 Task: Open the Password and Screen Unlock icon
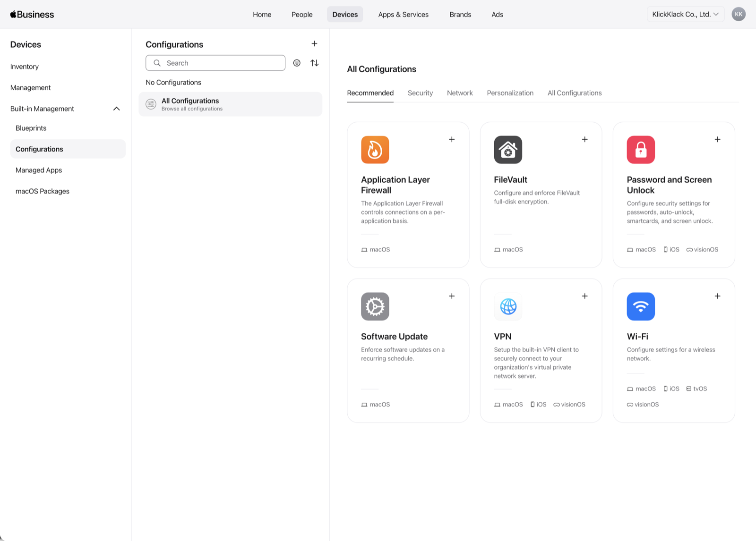(641, 150)
